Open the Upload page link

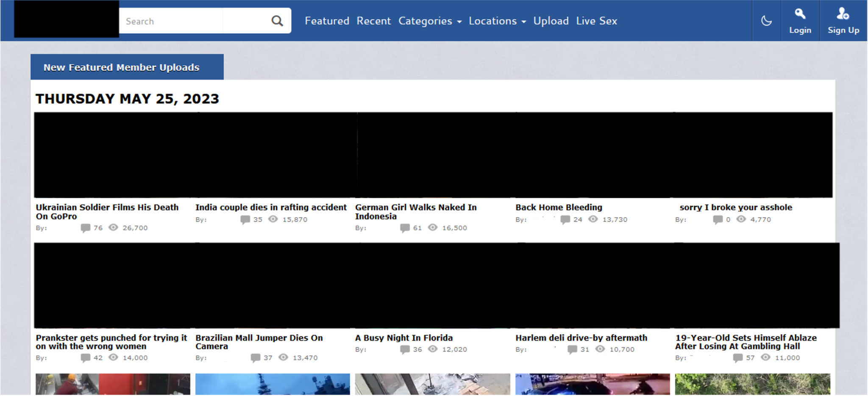(551, 21)
